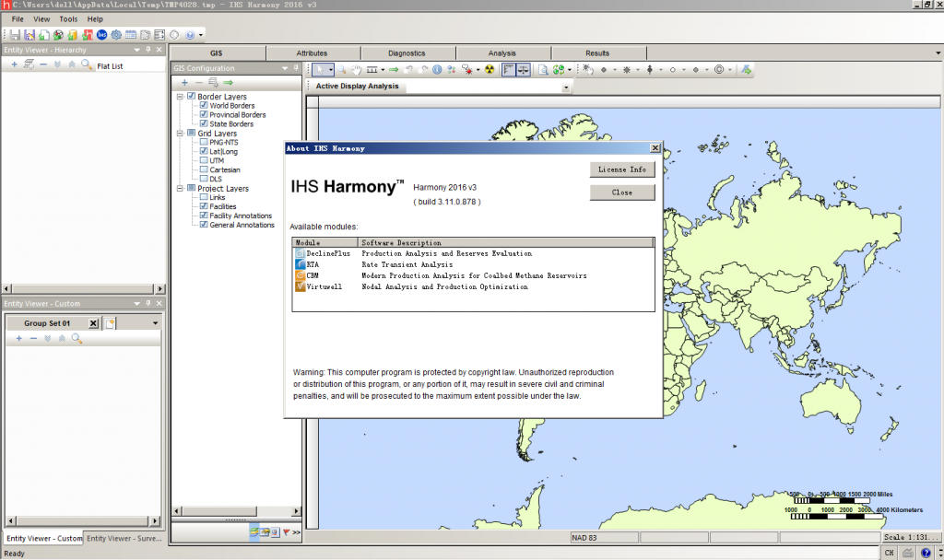Viewport: 944px width, 560px height.
Task: Open the Entity Viewer - Hierarchy panel options arrow
Action: (x=136, y=50)
